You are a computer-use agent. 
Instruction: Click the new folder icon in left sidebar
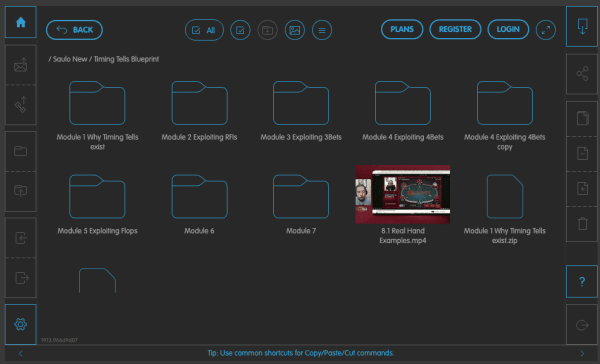(21, 151)
